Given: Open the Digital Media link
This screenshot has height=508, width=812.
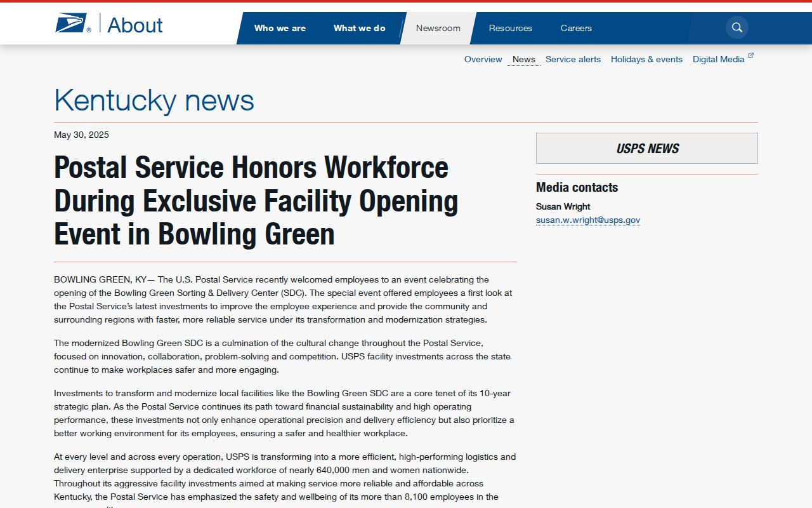Looking at the screenshot, I should [x=719, y=59].
